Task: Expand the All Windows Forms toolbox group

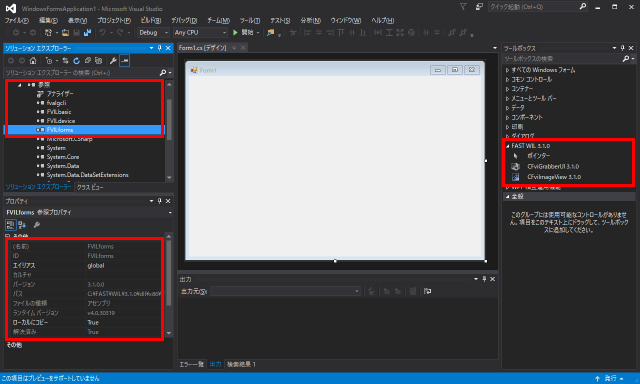Action: click(x=507, y=70)
